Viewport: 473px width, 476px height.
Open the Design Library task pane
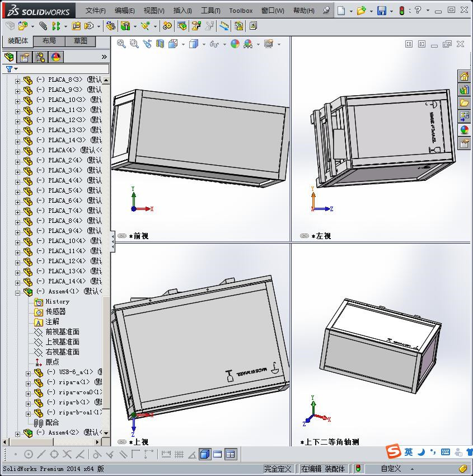pyautogui.click(x=464, y=90)
